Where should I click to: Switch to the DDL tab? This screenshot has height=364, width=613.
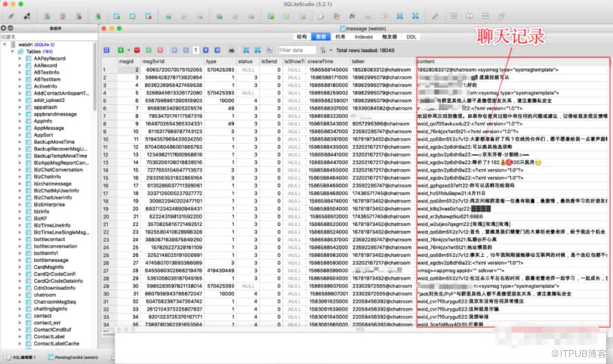pyautogui.click(x=411, y=37)
